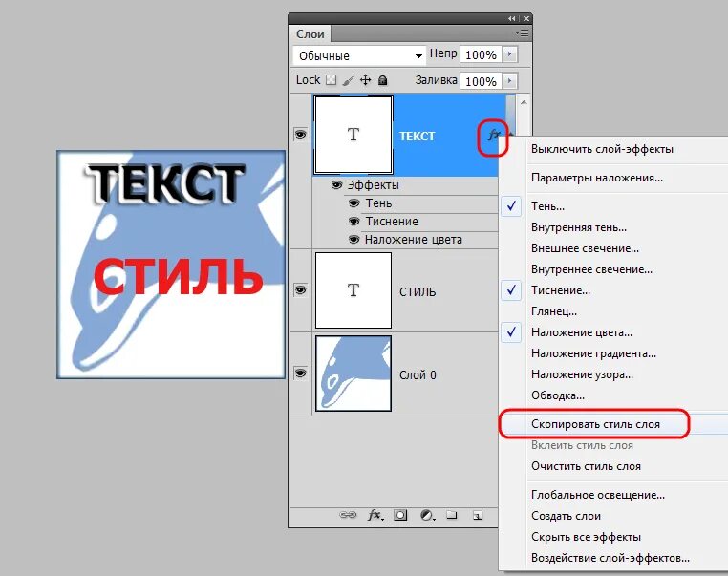
Task: Collapse effects arrow next to ТЕКСТ fx
Action: [x=511, y=134]
